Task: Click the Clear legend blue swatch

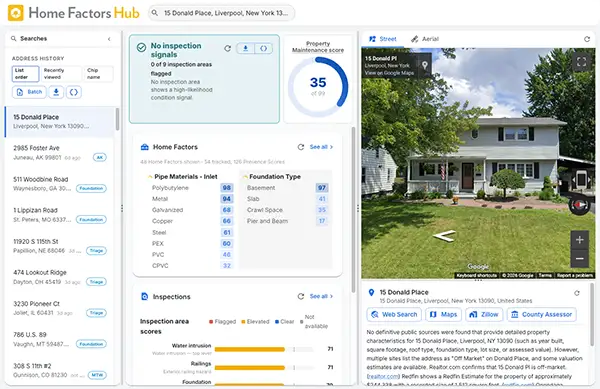Action: (x=277, y=322)
